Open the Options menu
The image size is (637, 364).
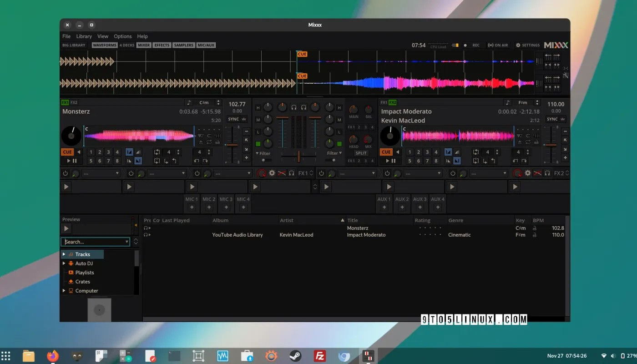(122, 36)
